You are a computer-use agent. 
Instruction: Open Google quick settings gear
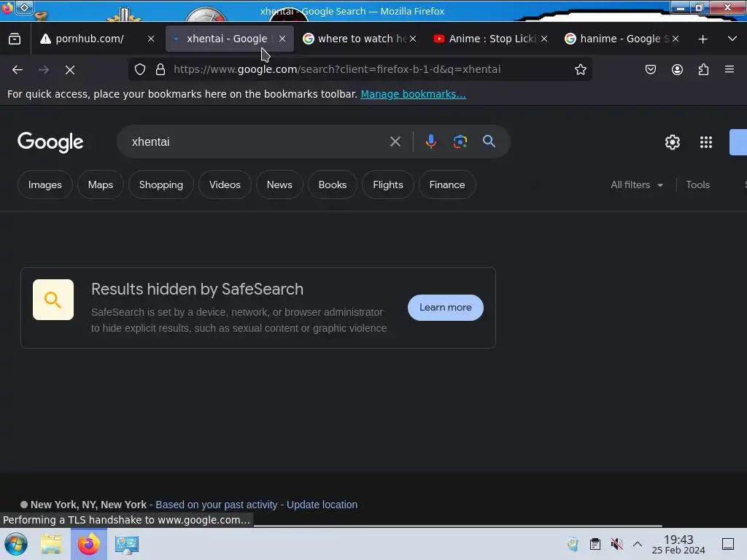[672, 142]
